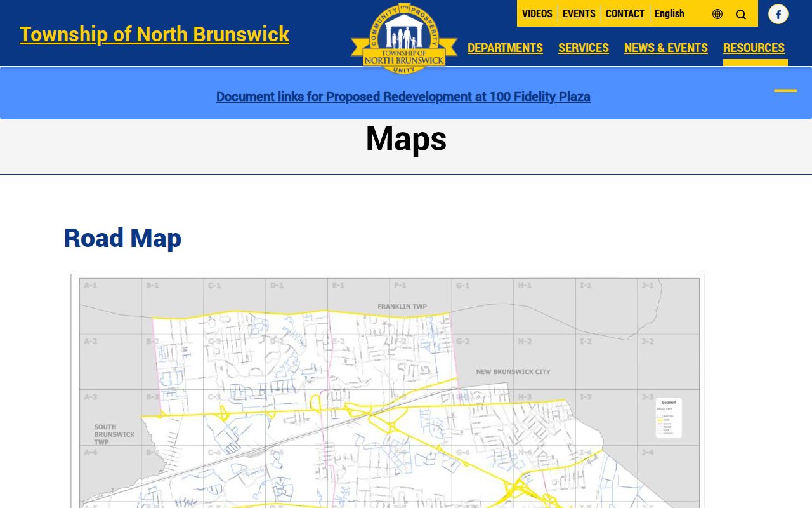The image size is (812, 508).
Task: Open the Departments menu
Action: coord(505,48)
